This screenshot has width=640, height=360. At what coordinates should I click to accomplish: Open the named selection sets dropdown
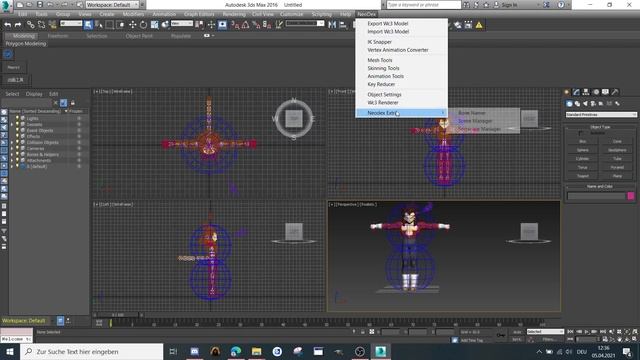click(x=305, y=24)
